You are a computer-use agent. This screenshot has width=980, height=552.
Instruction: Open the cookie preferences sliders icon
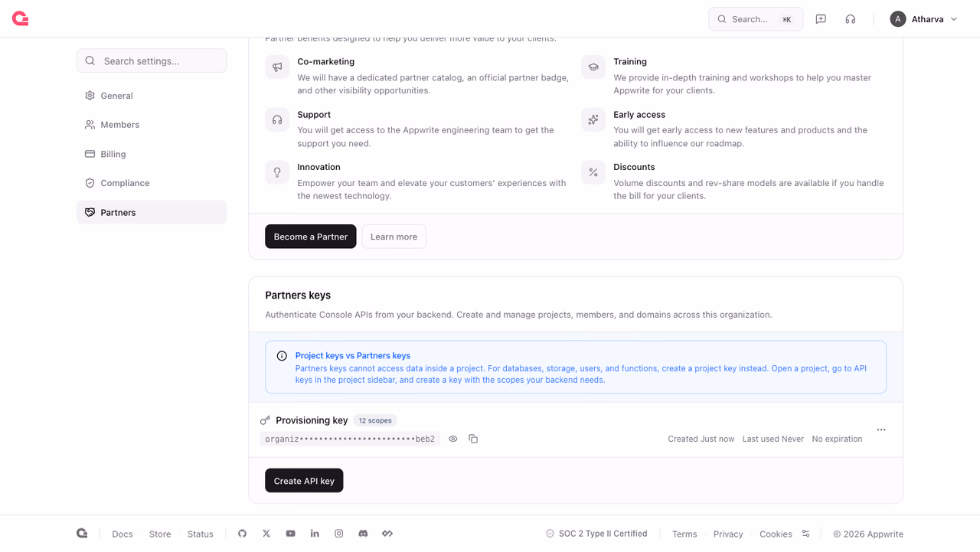tap(805, 534)
